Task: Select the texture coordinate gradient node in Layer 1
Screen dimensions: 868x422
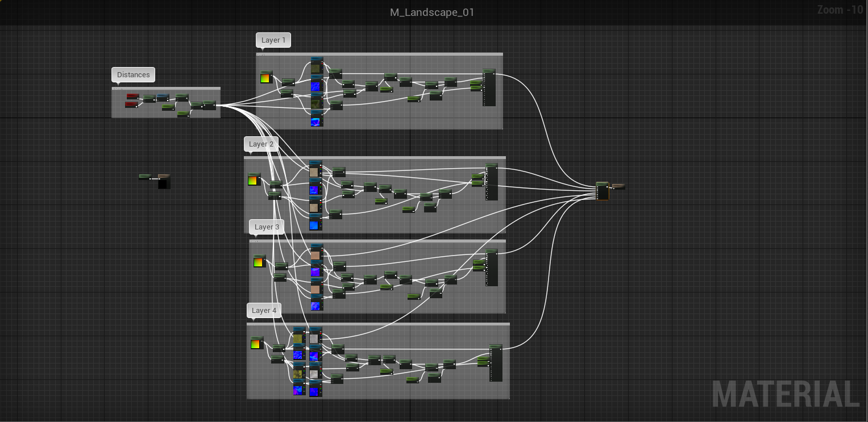Action: (266, 77)
